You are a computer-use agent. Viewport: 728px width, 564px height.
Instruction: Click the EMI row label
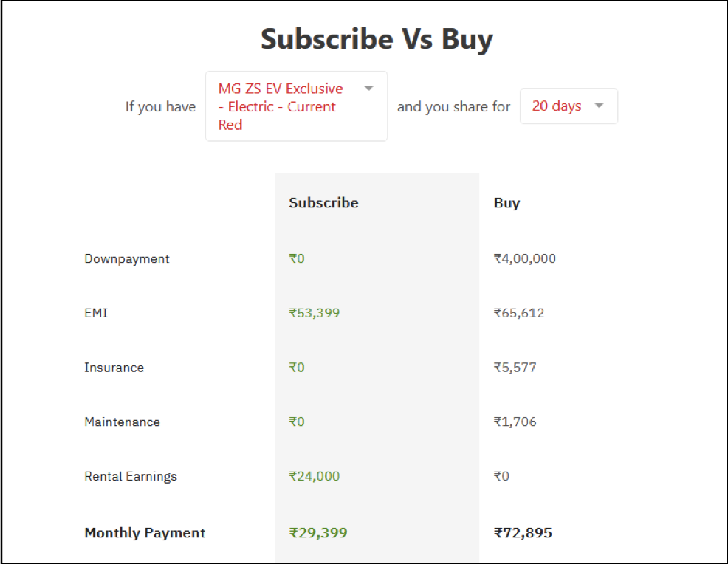click(96, 313)
